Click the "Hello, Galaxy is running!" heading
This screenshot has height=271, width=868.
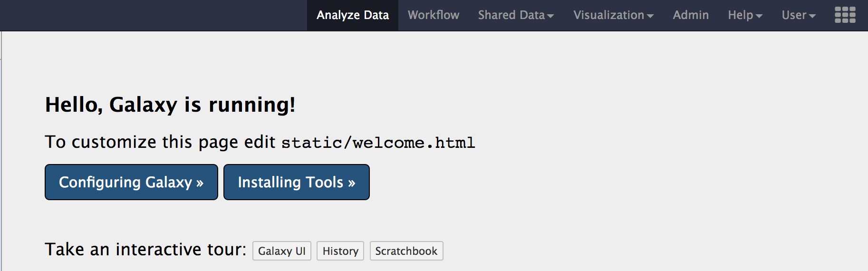pos(170,105)
